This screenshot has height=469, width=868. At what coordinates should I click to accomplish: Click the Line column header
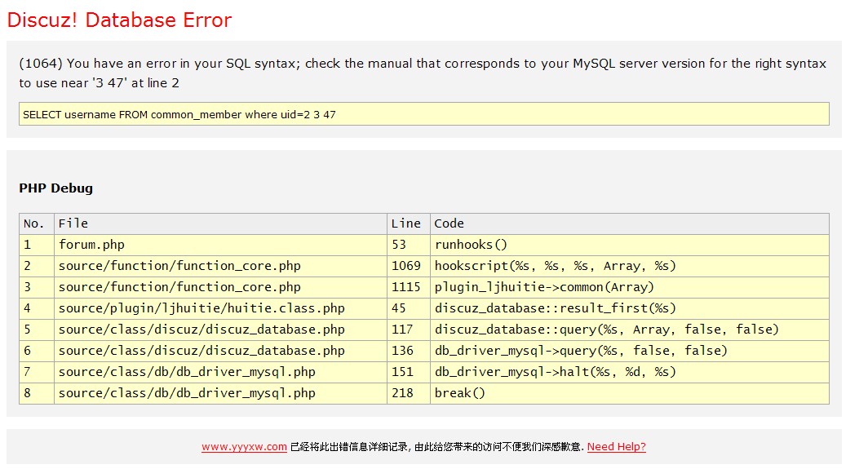[x=409, y=223]
